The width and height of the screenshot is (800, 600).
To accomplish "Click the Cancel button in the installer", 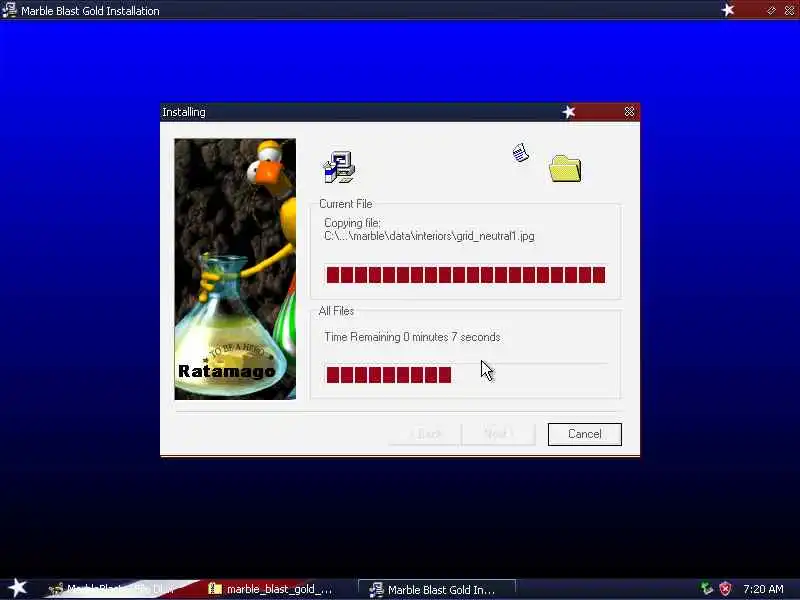I will pos(585,434).
